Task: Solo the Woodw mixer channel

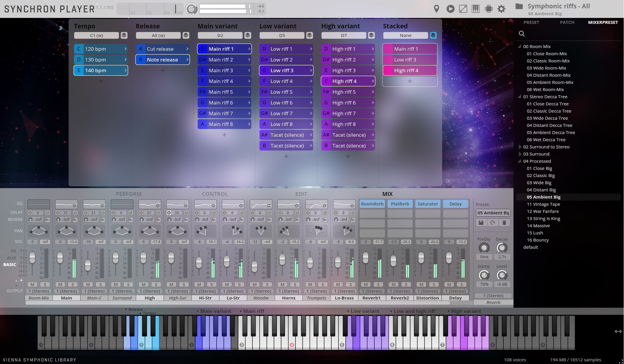Action: [268, 285]
